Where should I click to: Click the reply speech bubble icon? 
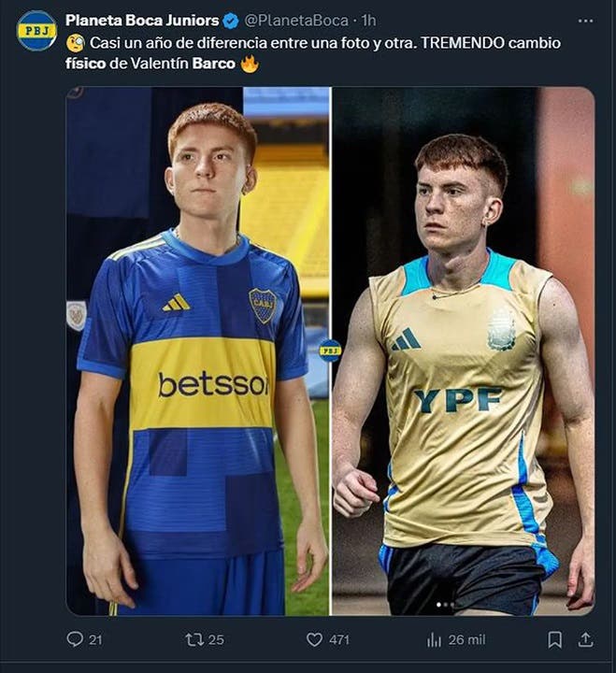click(x=75, y=639)
